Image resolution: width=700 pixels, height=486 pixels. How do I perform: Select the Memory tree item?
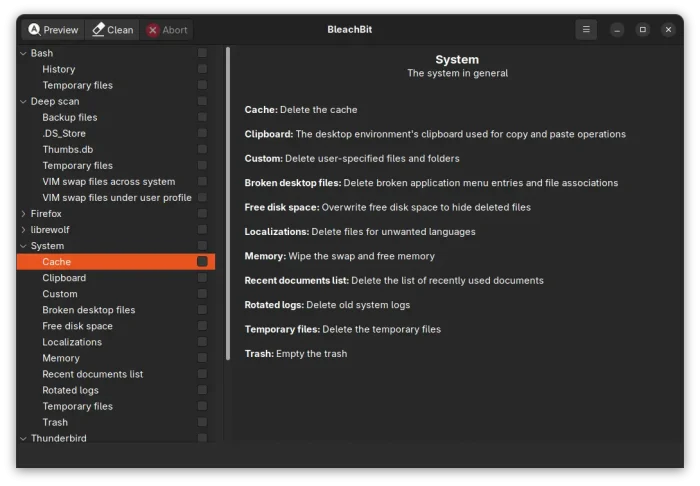(x=61, y=358)
